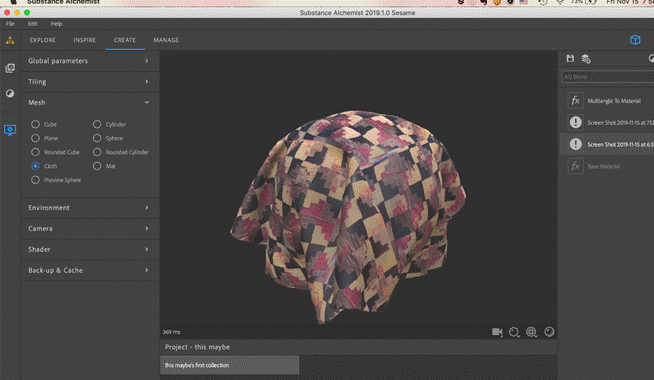The width and height of the screenshot is (654, 380).
Task: Click the globe environment viewport icon
Action: pyautogui.click(x=531, y=332)
